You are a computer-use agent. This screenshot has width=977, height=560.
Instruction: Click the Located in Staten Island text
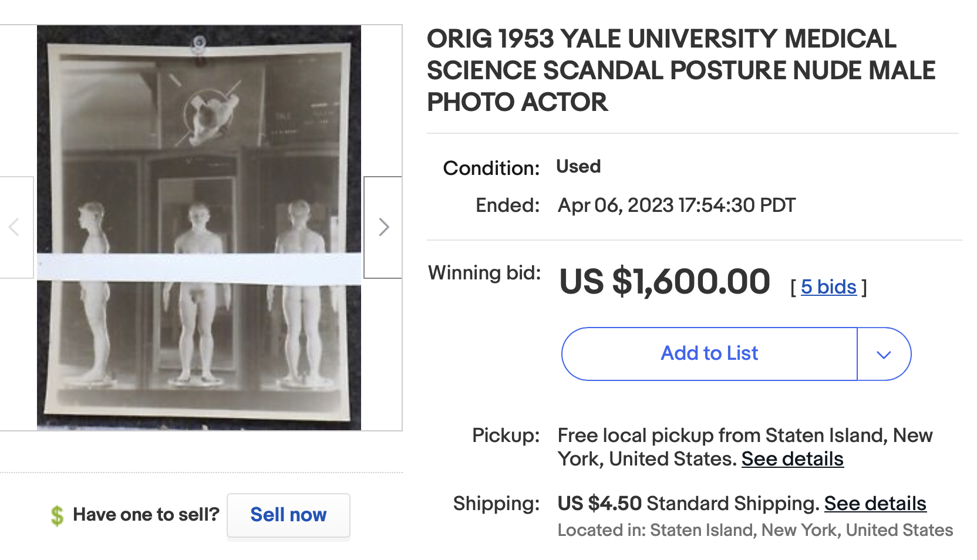(755, 530)
